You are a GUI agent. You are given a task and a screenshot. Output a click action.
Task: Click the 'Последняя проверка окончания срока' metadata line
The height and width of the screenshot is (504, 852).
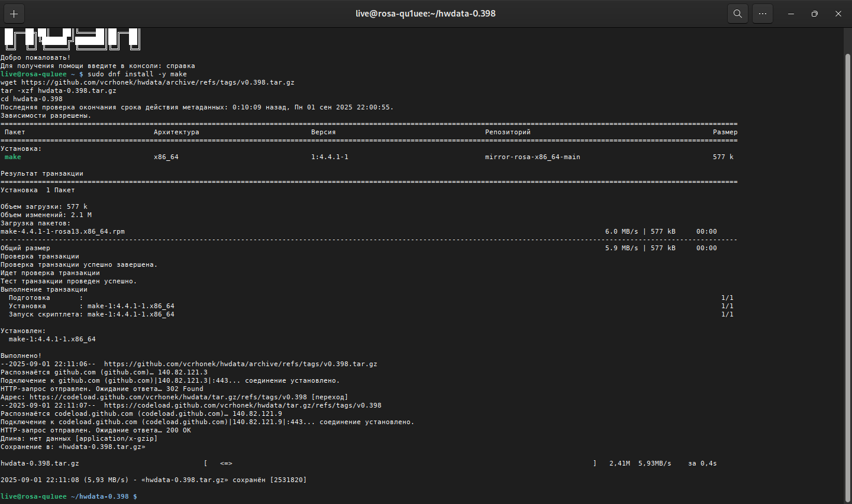pyautogui.click(x=197, y=107)
